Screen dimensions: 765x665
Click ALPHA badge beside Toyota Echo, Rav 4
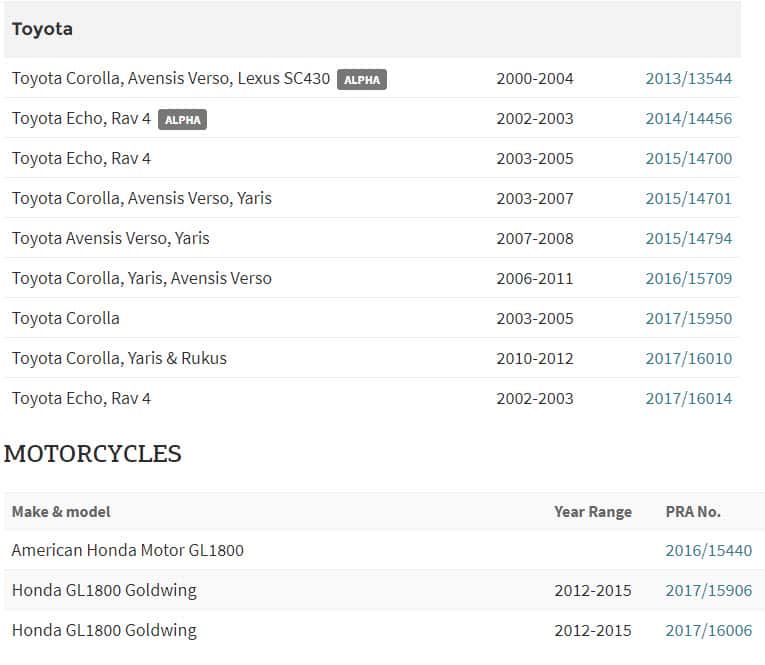(x=182, y=119)
